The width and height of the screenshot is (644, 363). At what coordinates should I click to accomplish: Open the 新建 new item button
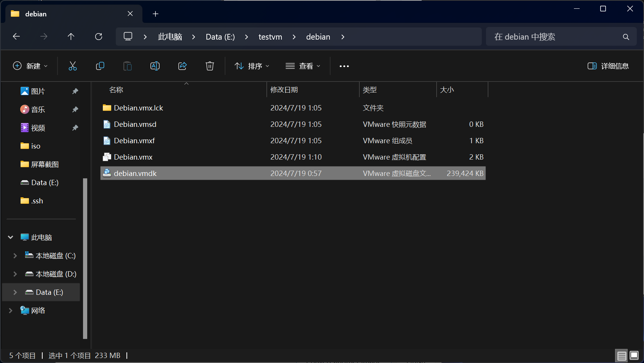[30, 66]
